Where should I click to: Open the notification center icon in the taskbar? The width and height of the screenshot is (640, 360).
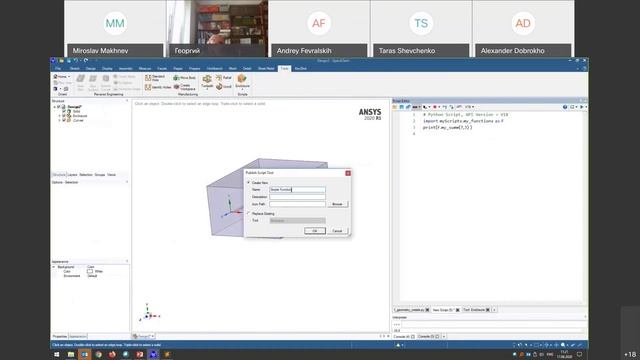(x=579, y=354)
